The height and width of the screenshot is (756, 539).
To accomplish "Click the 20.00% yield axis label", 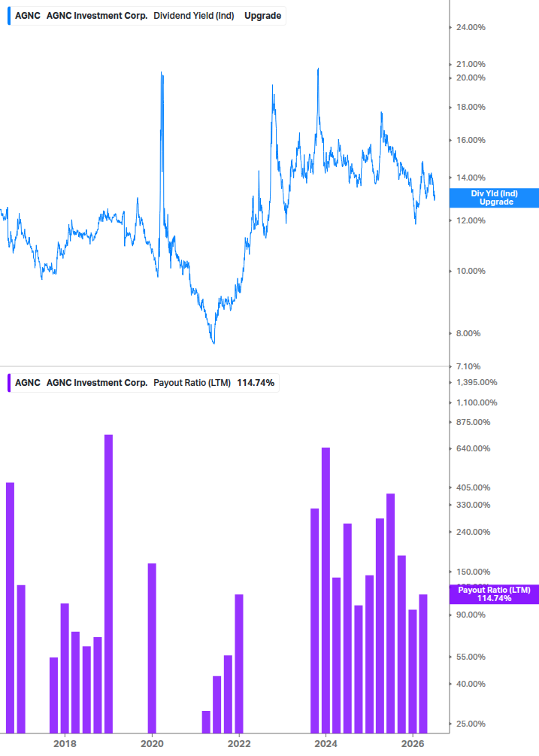I will [x=471, y=77].
